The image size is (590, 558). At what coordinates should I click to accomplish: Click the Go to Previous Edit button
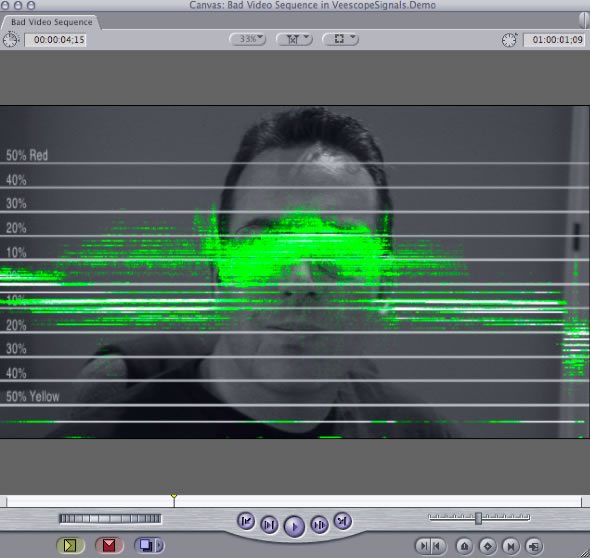click(246, 522)
